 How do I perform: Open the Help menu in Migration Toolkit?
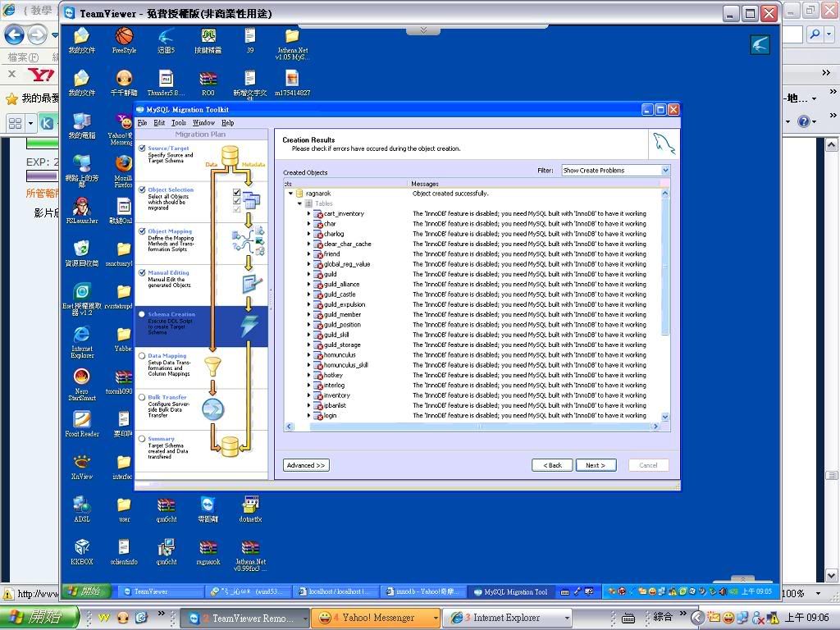pyautogui.click(x=228, y=123)
